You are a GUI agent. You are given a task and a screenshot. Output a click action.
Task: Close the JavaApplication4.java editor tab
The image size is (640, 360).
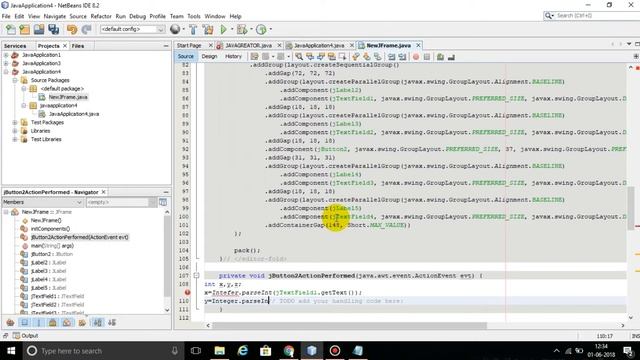[351, 45]
